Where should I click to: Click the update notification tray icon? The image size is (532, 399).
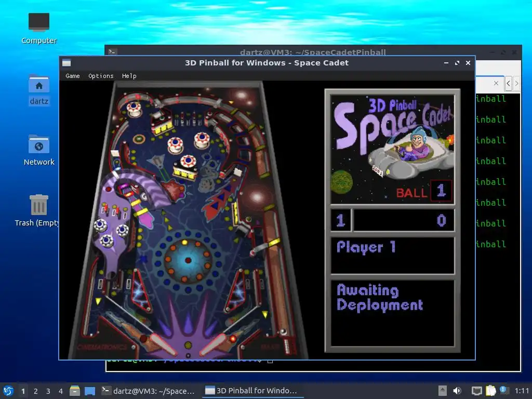pos(503,390)
